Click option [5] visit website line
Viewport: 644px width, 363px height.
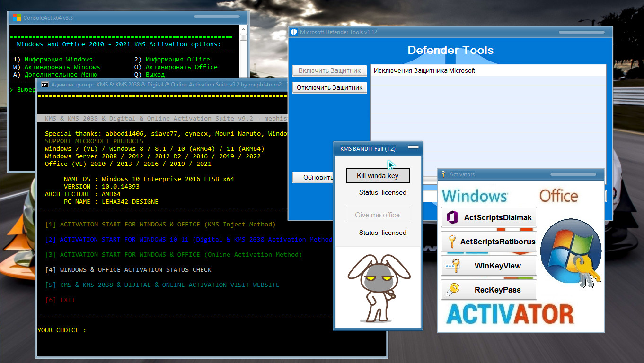point(162,285)
